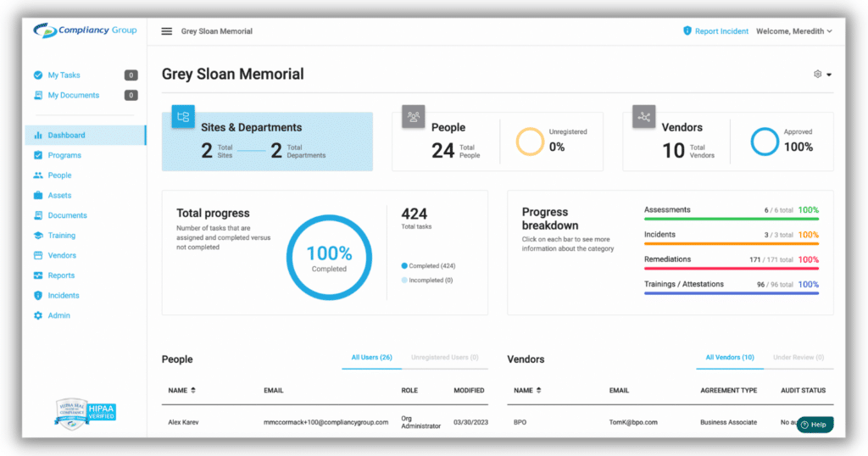Open the Sites & Departments card
This screenshot has width=868, height=456.
[267, 142]
